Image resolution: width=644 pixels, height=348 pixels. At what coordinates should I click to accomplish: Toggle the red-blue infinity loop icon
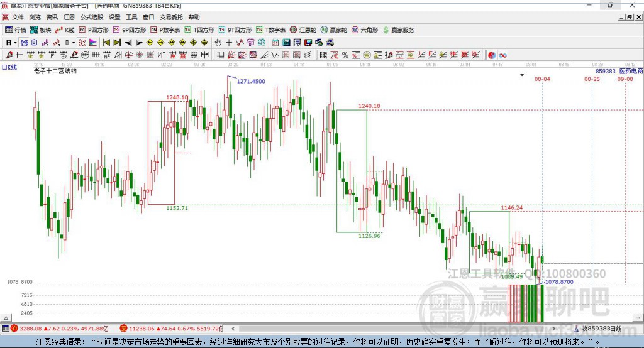pyautogui.click(x=502, y=55)
